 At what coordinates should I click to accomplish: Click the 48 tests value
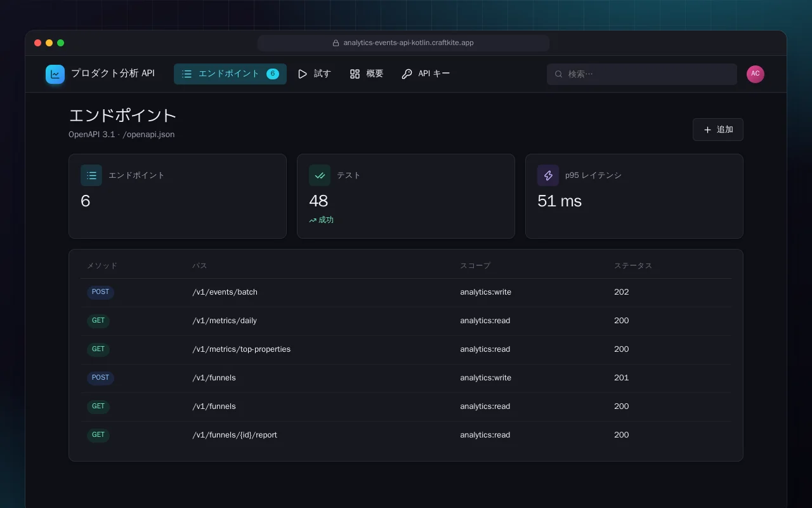pos(318,201)
